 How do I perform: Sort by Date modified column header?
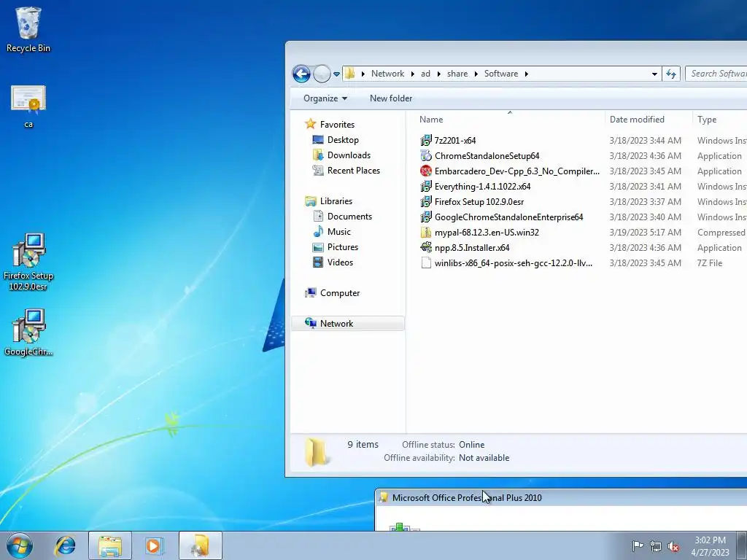pyautogui.click(x=649, y=120)
